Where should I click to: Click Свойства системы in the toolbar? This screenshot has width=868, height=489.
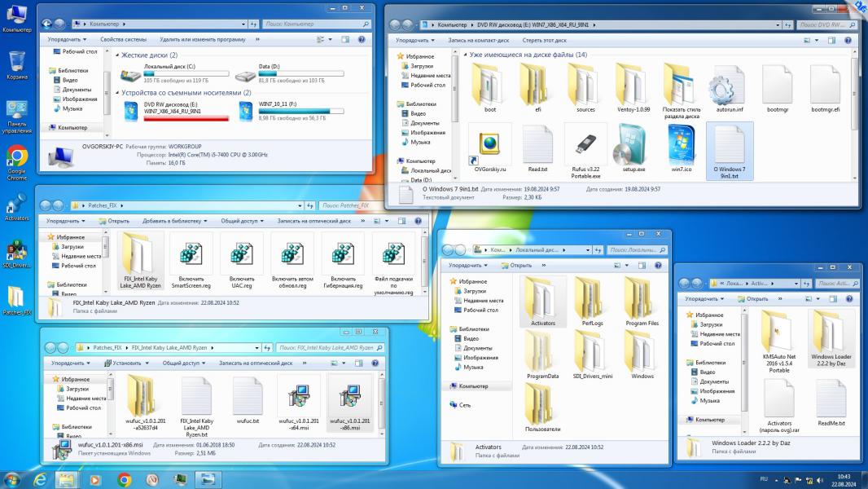(123, 39)
